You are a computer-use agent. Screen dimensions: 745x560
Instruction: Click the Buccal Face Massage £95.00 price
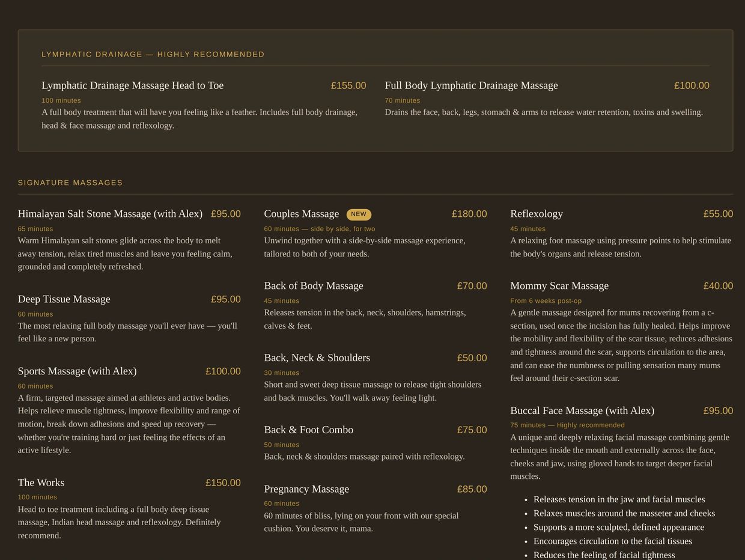(x=718, y=411)
